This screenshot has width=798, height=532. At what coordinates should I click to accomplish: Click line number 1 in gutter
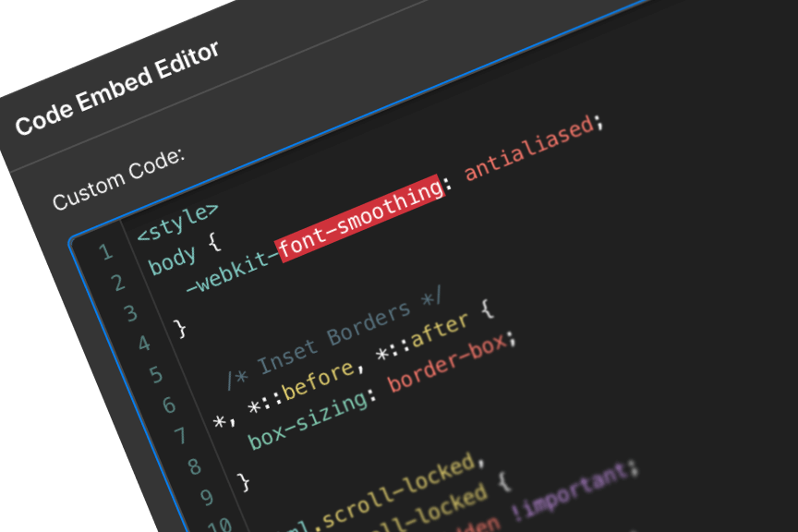[105, 252]
